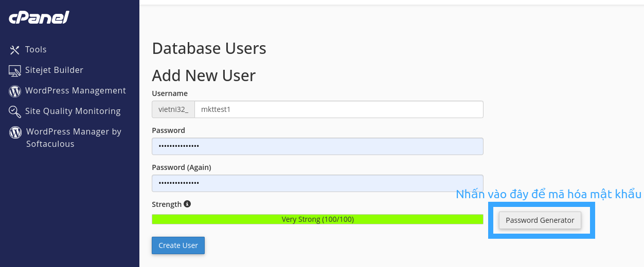Image resolution: width=644 pixels, height=267 pixels.
Task: Open Tools in the sidebar
Action: [x=36, y=50]
